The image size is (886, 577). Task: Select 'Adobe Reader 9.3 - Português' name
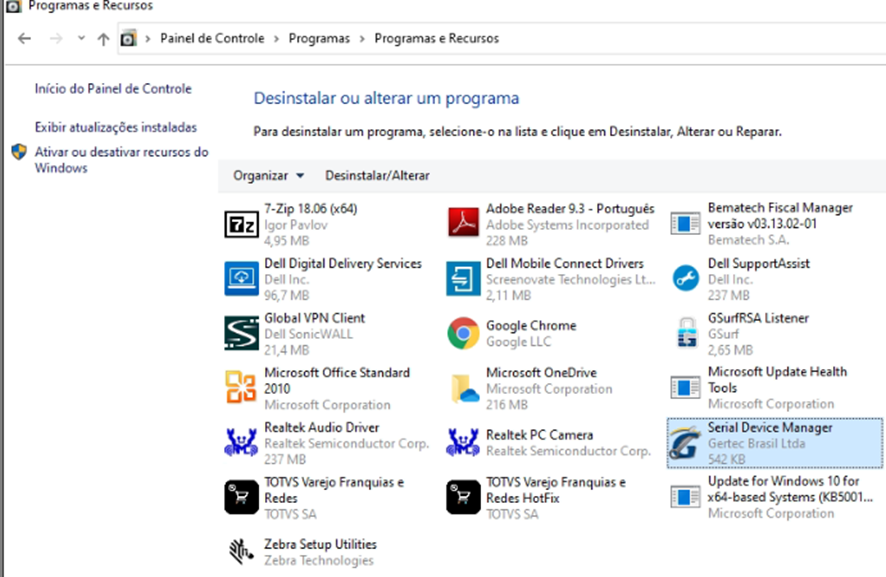[x=570, y=209]
